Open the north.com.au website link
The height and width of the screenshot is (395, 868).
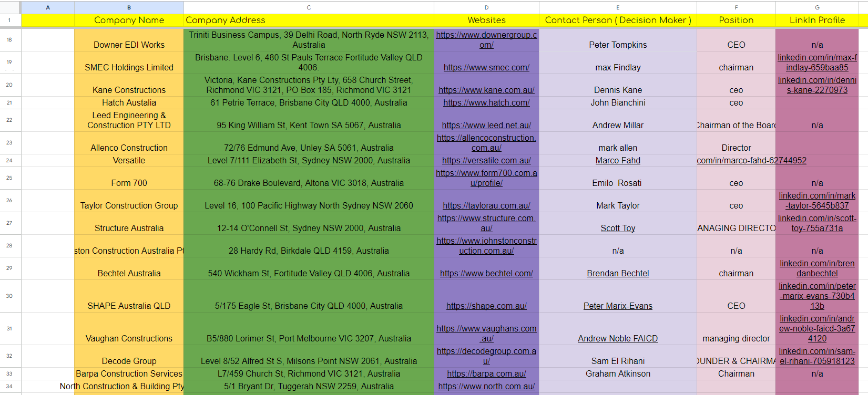click(x=486, y=386)
